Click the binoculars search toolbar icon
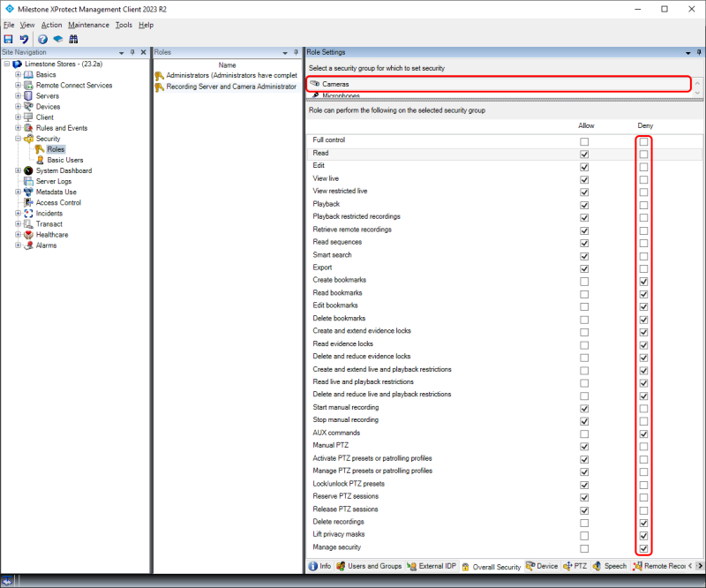Image resolution: width=706 pixels, height=588 pixels. (73, 39)
